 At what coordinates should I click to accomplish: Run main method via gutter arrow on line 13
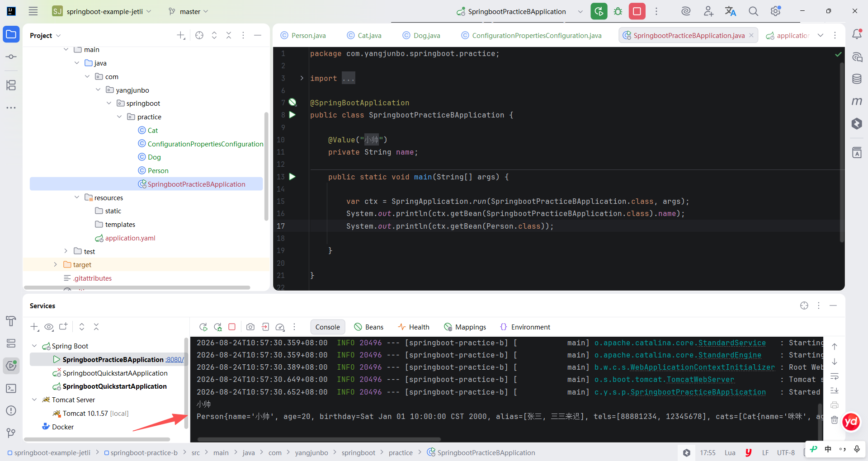(x=292, y=177)
